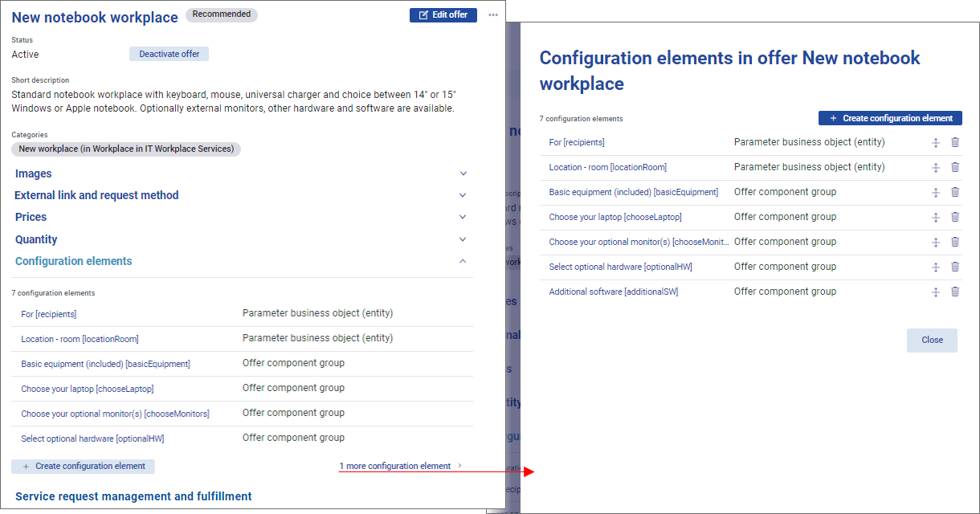Expand External link and request method section

pyautogui.click(x=463, y=195)
